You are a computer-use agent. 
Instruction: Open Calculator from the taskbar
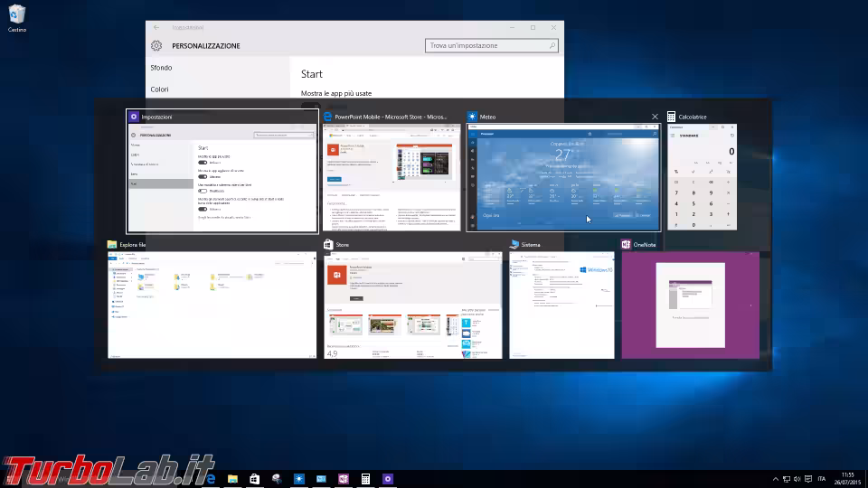tap(365, 479)
